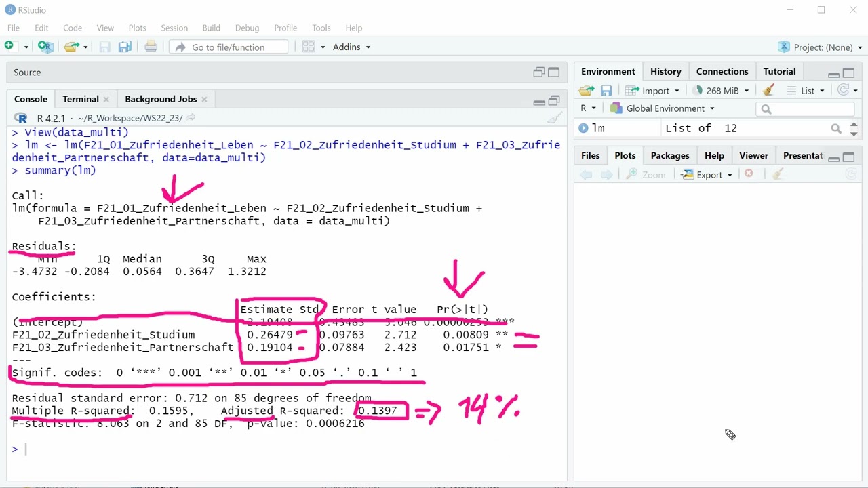Expand the recent files dropdown arrow
The width and height of the screenshot is (868, 488).
(85, 47)
